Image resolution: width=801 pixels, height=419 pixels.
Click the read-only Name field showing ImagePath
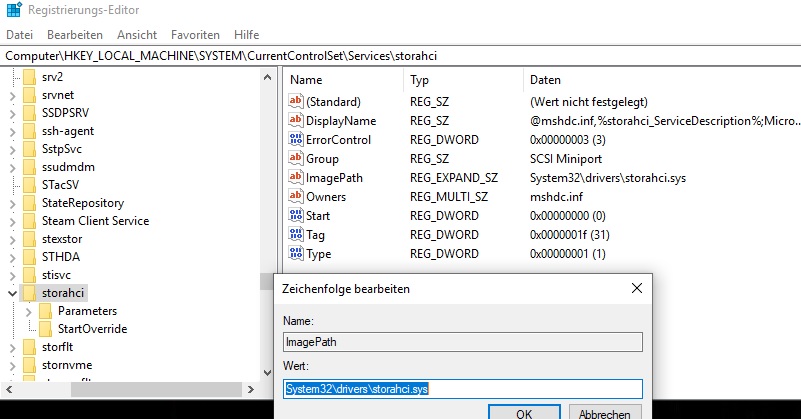pos(463,342)
